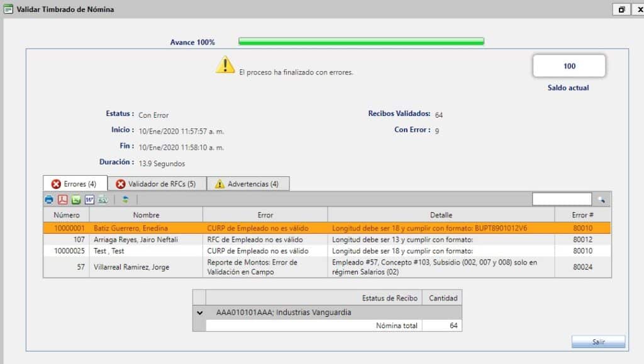Click the Salir button

(x=598, y=341)
